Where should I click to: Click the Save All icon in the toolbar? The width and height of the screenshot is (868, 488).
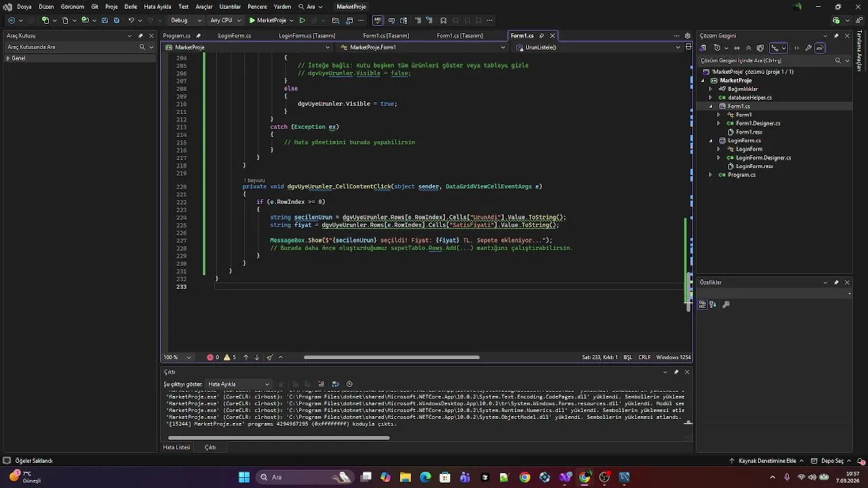tap(116, 20)
